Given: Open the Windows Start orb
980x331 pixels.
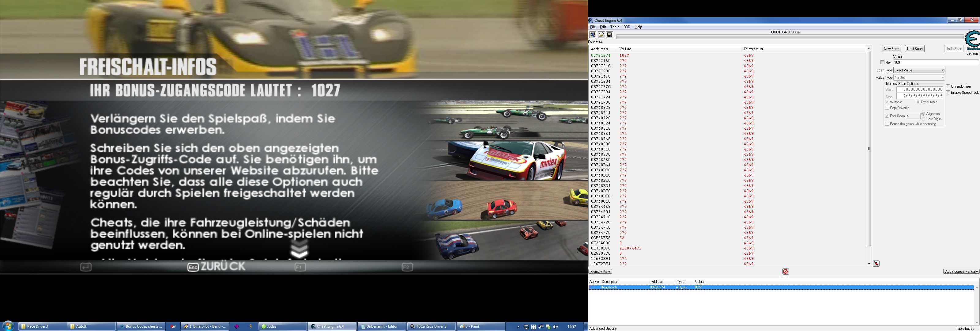Looking at the screenshot, I should pyautogui.click(x=8, y=326).
